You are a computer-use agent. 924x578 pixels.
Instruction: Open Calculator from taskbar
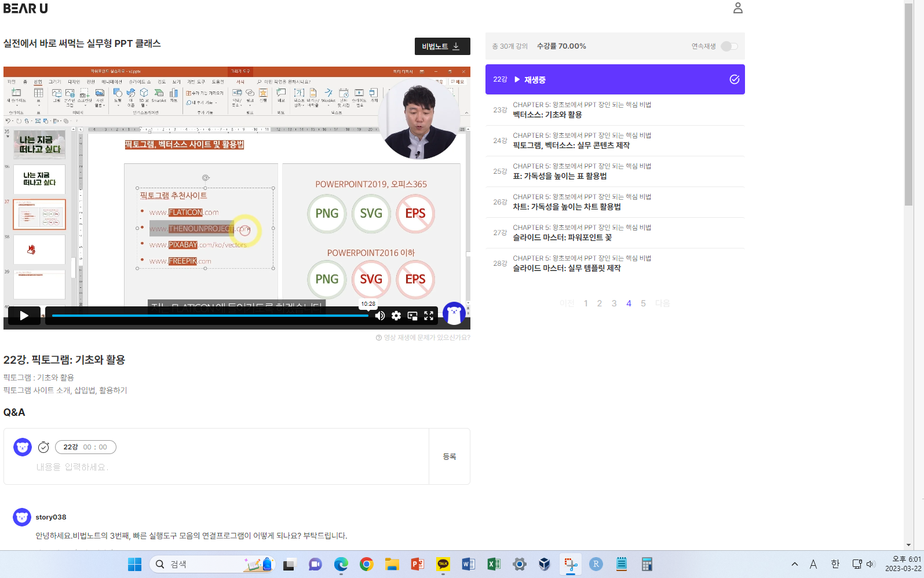(647, 564)
